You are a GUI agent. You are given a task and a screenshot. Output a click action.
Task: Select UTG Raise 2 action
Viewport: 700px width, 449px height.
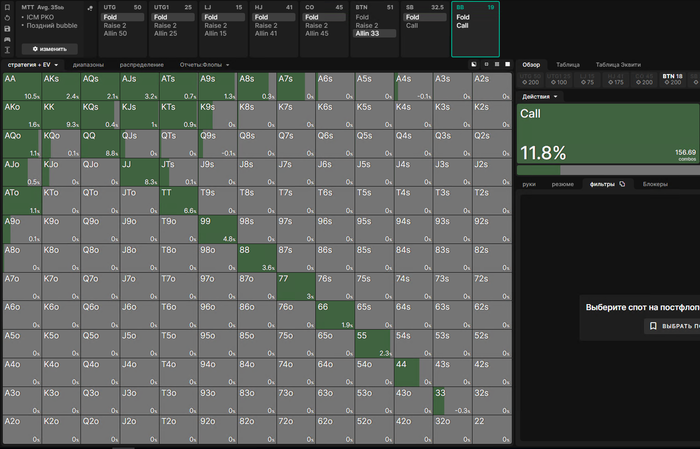[122, 25]
